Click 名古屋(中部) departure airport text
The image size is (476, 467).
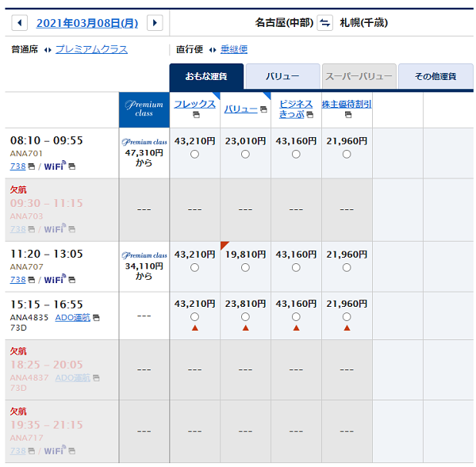tap(284, 23)
